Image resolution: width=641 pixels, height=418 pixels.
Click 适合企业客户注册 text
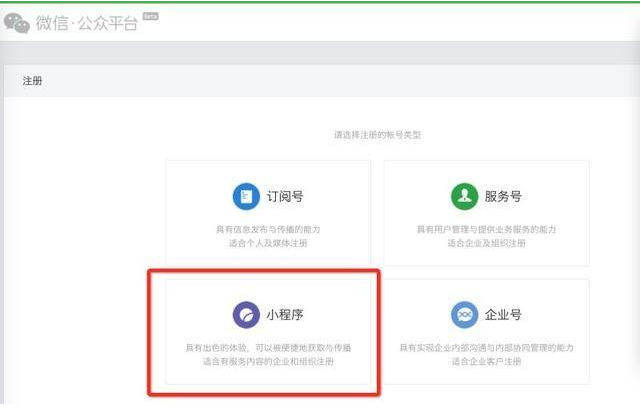pyautogui.click(x=486, y=362)
